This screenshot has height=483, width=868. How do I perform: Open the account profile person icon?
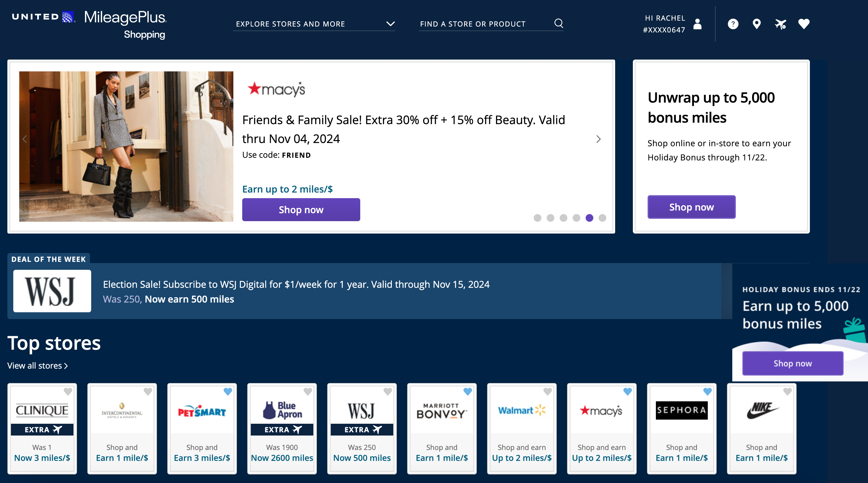(697, 24)
